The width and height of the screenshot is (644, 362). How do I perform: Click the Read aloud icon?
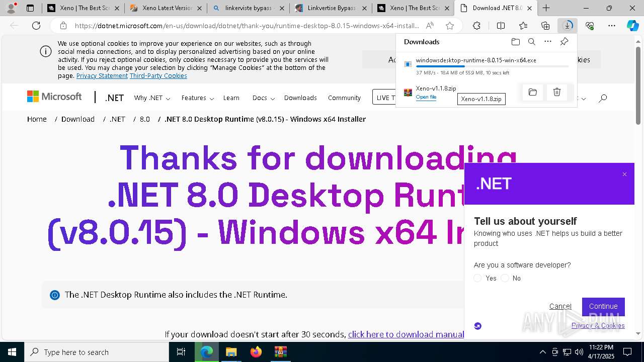click(430, 26)
